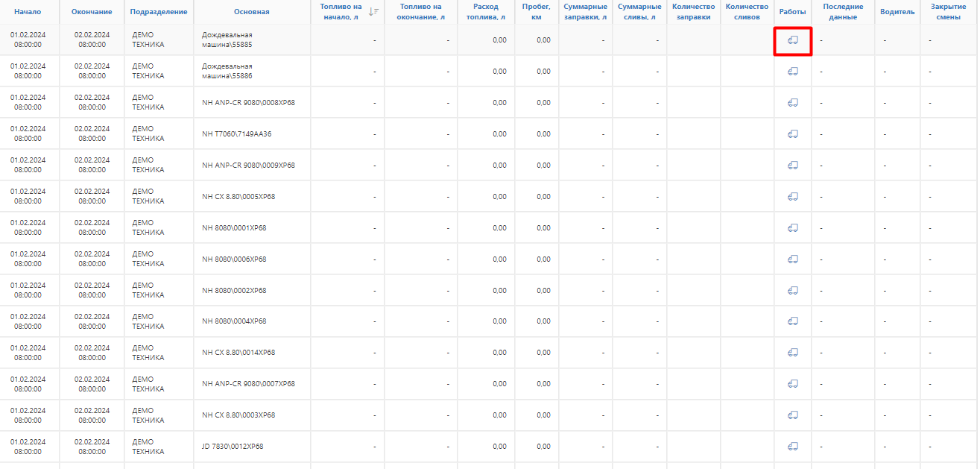Click the Работы column header
Viewport: 980px width, 469px height.
point(792,12)
